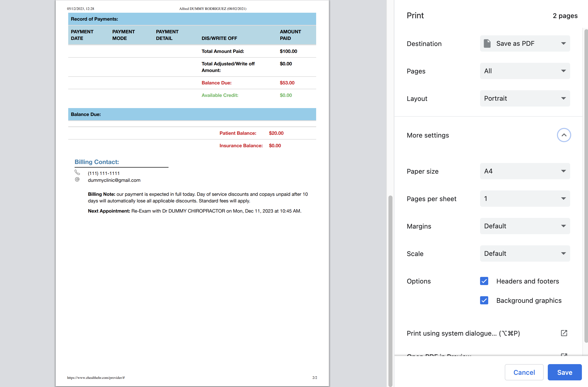Click the 2 pages count label

click(565, 16)
